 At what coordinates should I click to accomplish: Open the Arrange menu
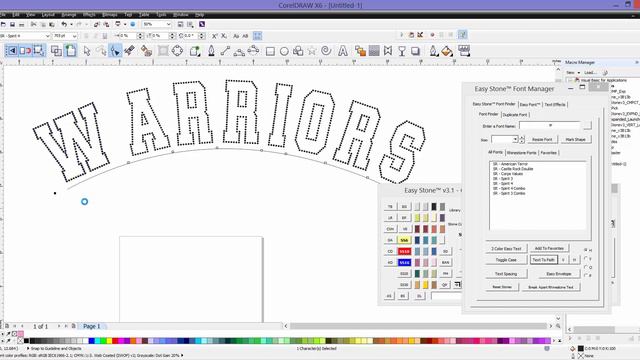point(69,15)
